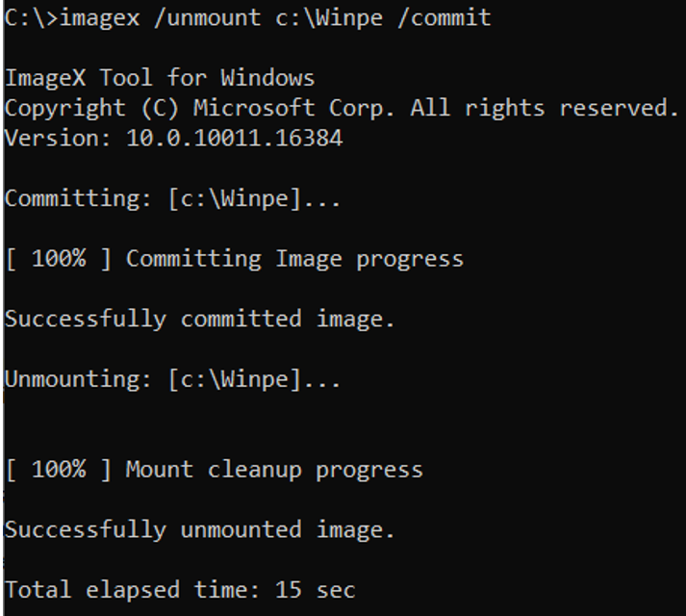Click the version number 10.0.10011.16384
The width and height of the screenshot is (686, 616).
pos(234,139)
